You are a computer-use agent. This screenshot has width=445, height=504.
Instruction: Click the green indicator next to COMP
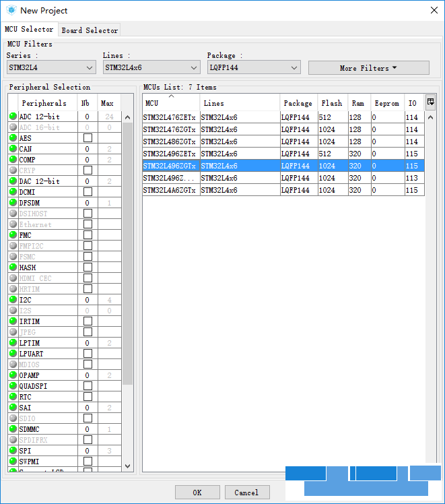pyautogui.click(x=13, y=159)
